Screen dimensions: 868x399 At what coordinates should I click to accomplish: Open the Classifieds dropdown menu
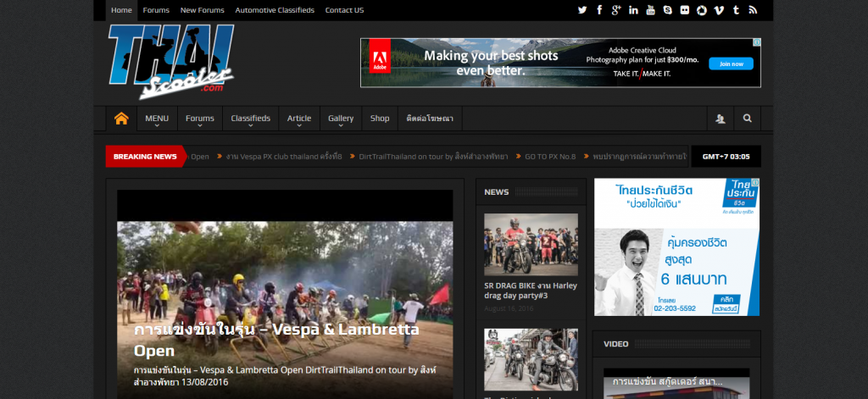click(x=251, y=119)
